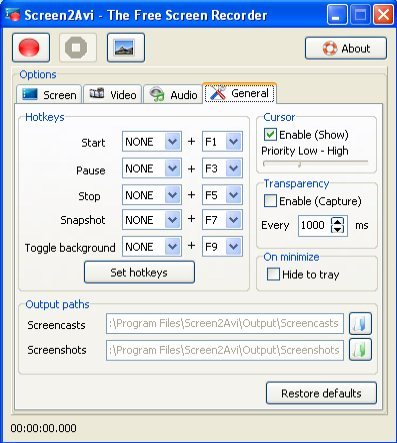This screenshot has height=443, width=397.
Task: Open the Pause modifier NONE dropdown
Action: pos(152,168)
